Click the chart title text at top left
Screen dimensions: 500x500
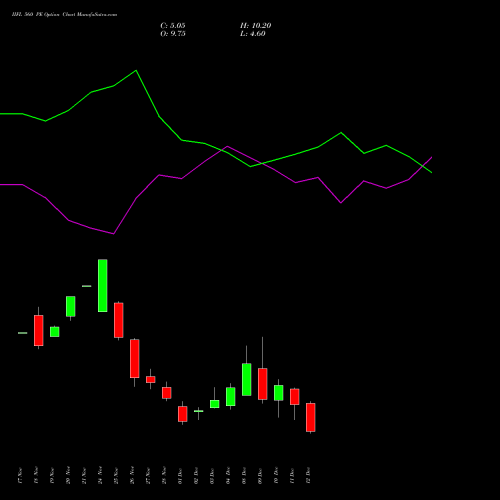[64, 15]
